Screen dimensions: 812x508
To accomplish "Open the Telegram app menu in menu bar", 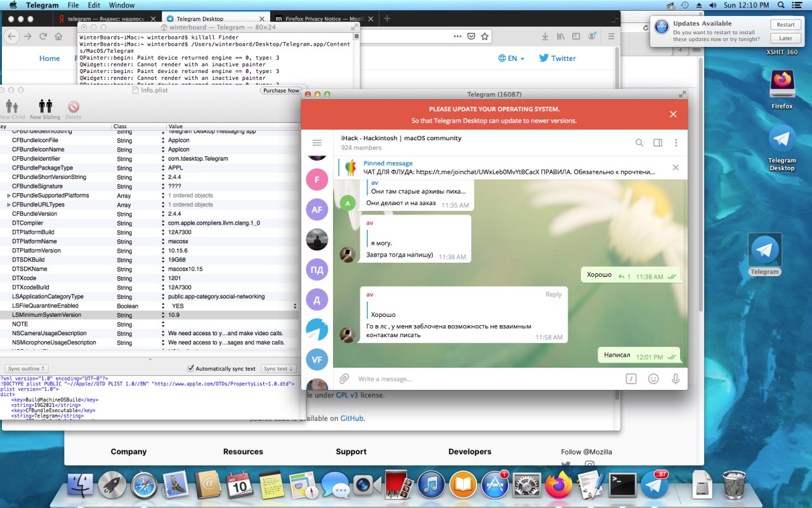I will point(43,5).
